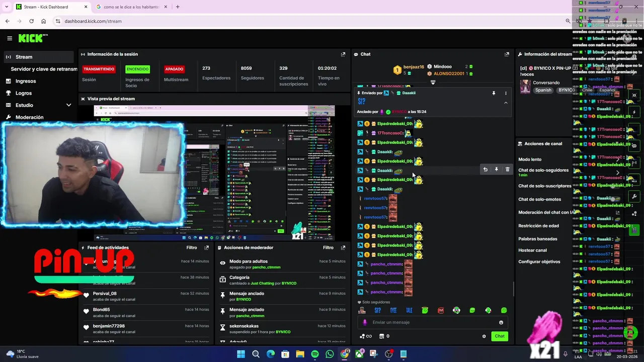Pop out the Información de la sesión panel
The width and height of the screenshot is (644, 362).
(x=343, y=54)
